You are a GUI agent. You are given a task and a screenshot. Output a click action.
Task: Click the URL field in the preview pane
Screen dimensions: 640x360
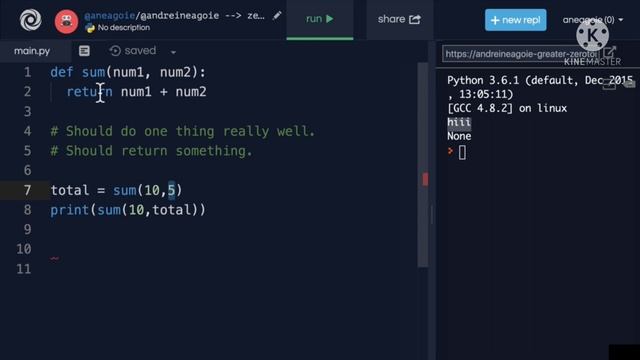pyautogui.click(x=520, y=54)
